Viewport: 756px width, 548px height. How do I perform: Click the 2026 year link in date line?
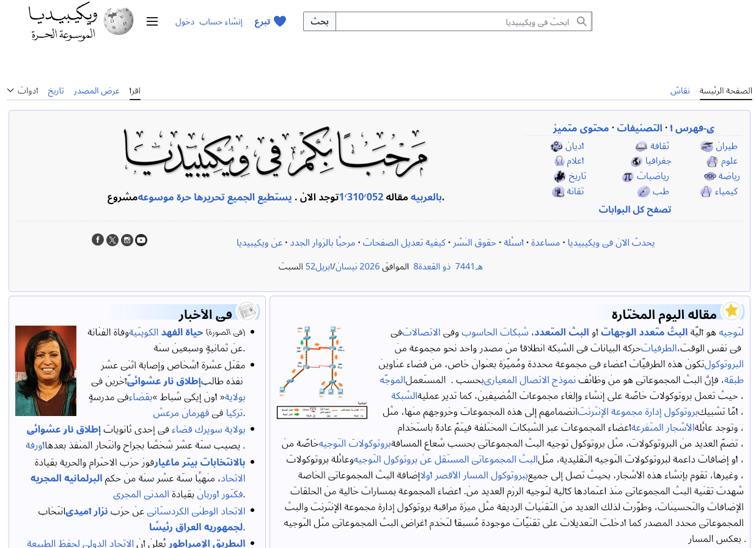[x=369, y=266]
